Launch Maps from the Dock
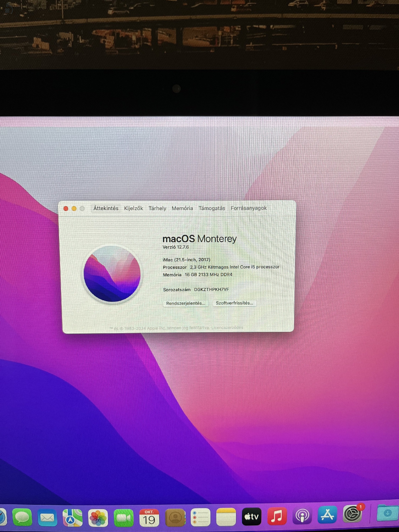This screenshot has height=532, width=399. [72, 518]
